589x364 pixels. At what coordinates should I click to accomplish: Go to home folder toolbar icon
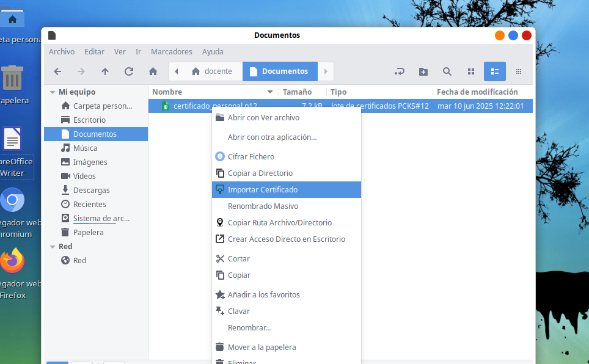click(x=153, y=71)
